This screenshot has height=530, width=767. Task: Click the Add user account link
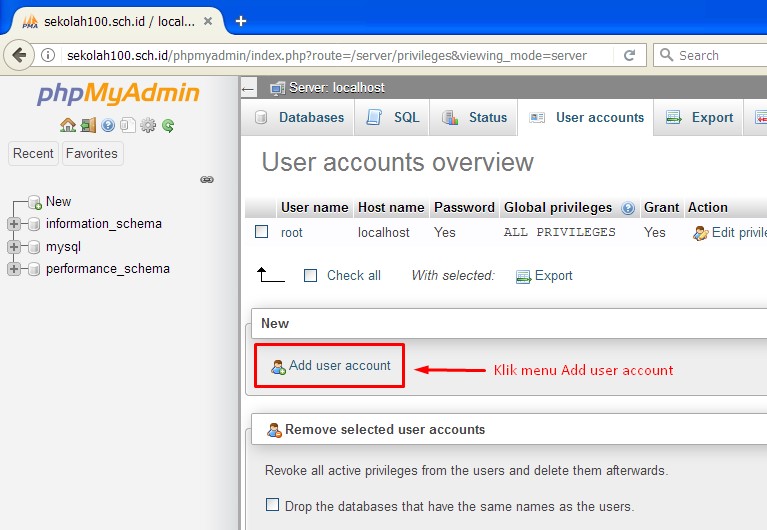(x=339, y=366)
